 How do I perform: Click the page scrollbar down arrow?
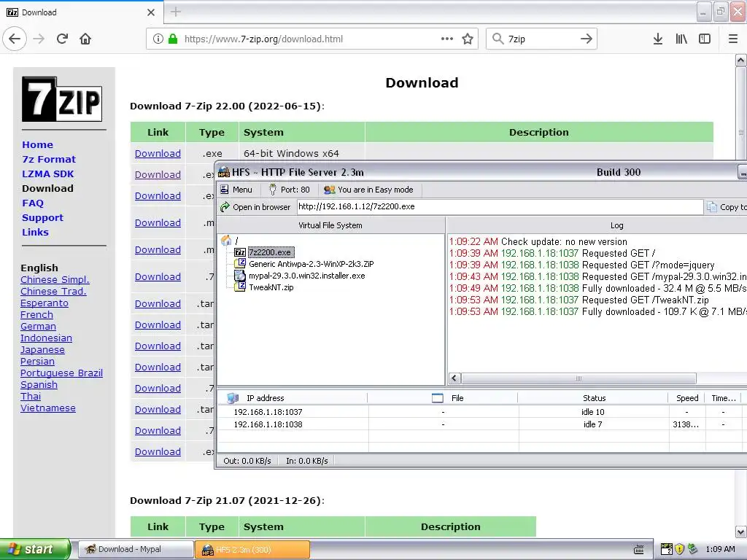click(741, 532)
